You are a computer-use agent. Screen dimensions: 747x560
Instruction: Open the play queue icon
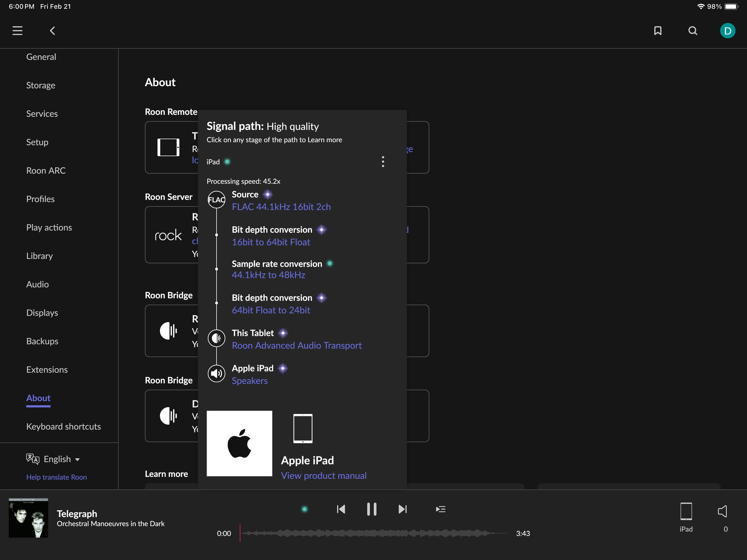440,509
